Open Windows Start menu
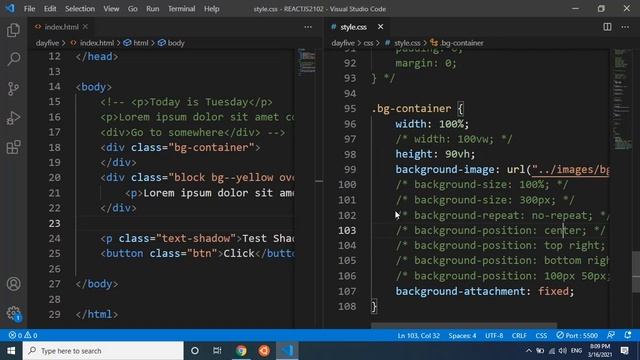 point(11,351)
